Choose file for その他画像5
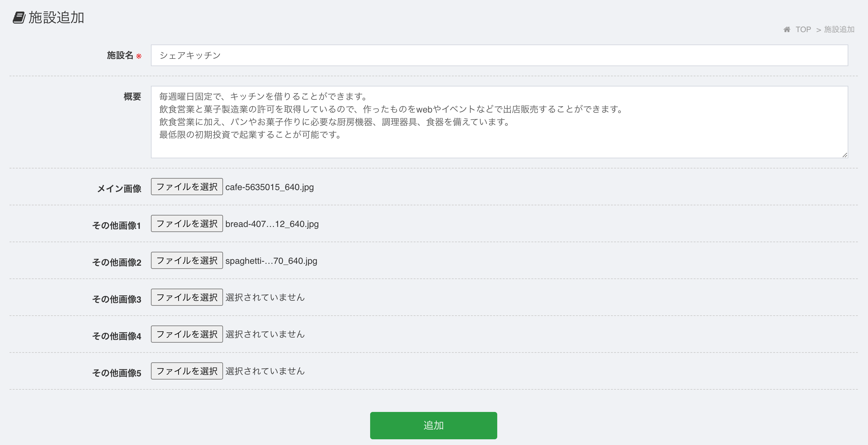 point(187,371)
